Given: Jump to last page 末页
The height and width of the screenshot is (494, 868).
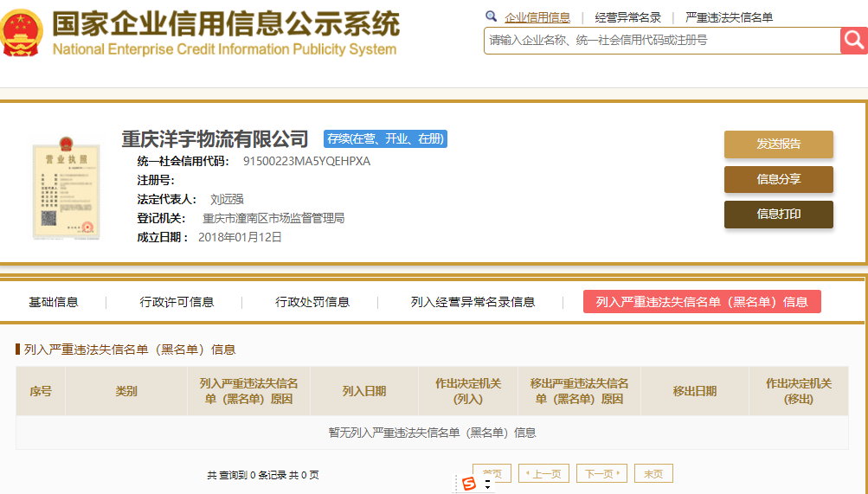Looking at the screenshot, I should pyautogui.click(x=653, y=473).
